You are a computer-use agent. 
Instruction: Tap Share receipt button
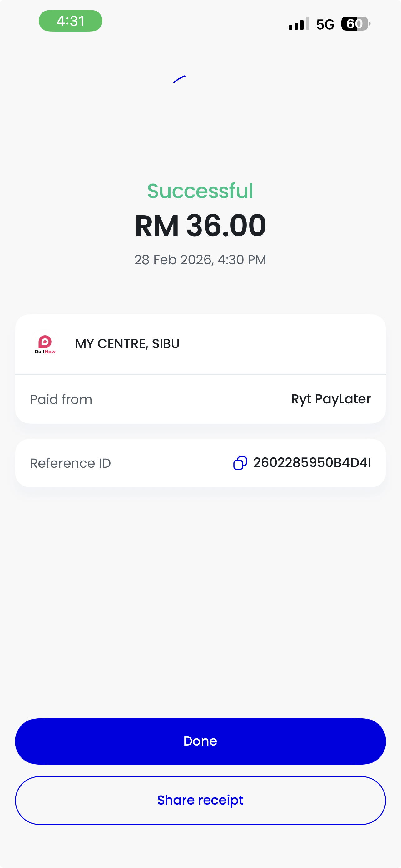coord(200,800)
